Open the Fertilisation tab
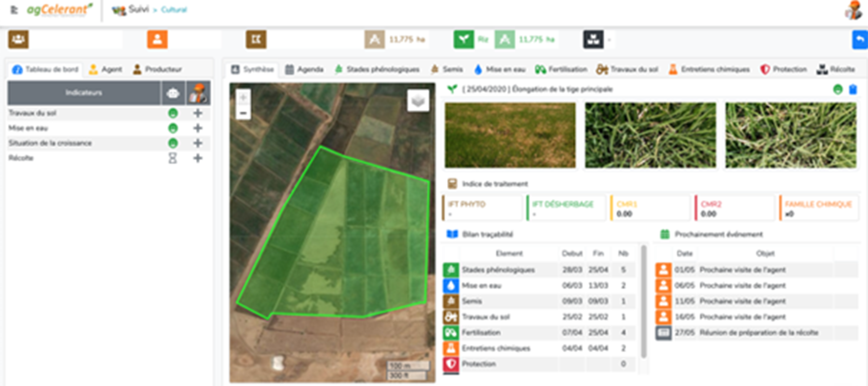The width and height of the screenshot is (868, 386). (x=561, y=69)
